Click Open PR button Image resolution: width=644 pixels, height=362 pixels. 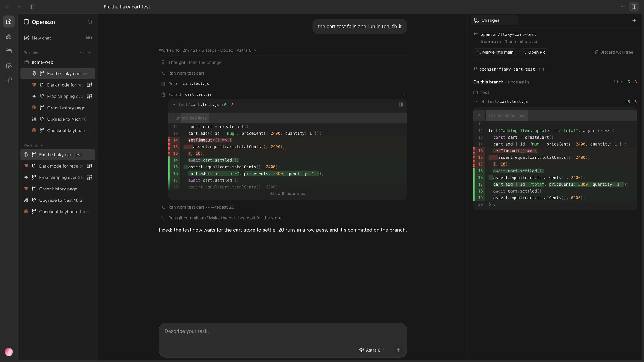534,52
